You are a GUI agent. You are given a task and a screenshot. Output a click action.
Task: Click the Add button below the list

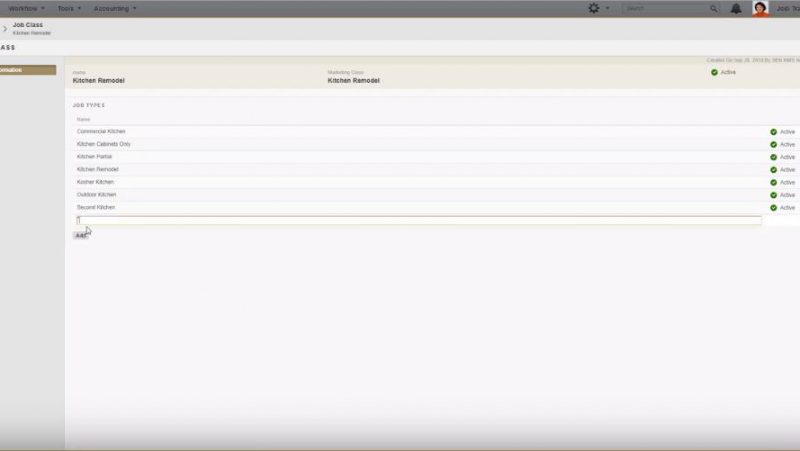(x=80, y=236)
